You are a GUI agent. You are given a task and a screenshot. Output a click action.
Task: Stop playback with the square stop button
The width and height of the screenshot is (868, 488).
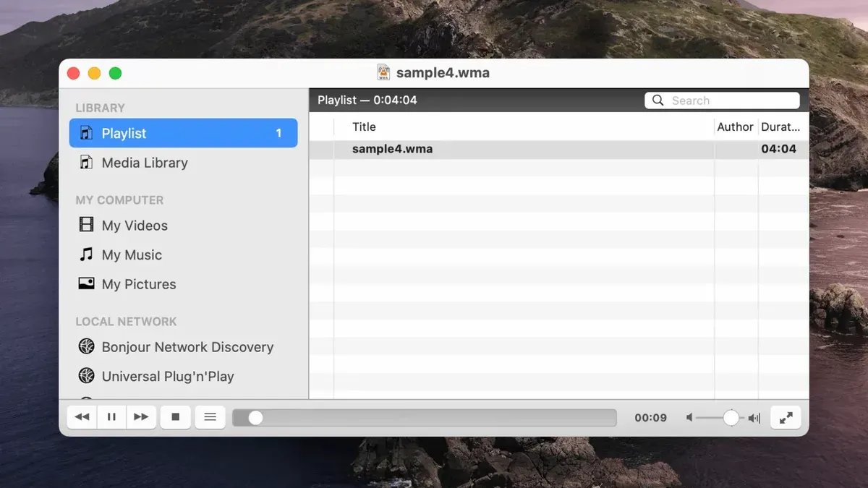175,417
